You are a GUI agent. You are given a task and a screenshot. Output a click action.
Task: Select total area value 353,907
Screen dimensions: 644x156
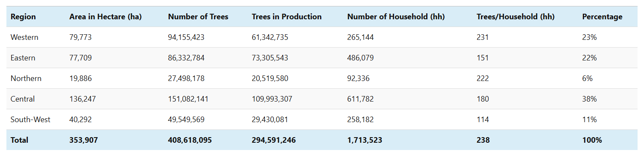click(83, 140)
